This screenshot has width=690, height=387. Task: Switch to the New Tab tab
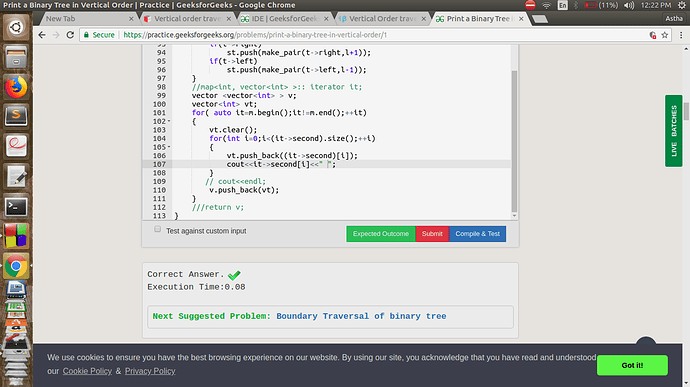(88, 19)
